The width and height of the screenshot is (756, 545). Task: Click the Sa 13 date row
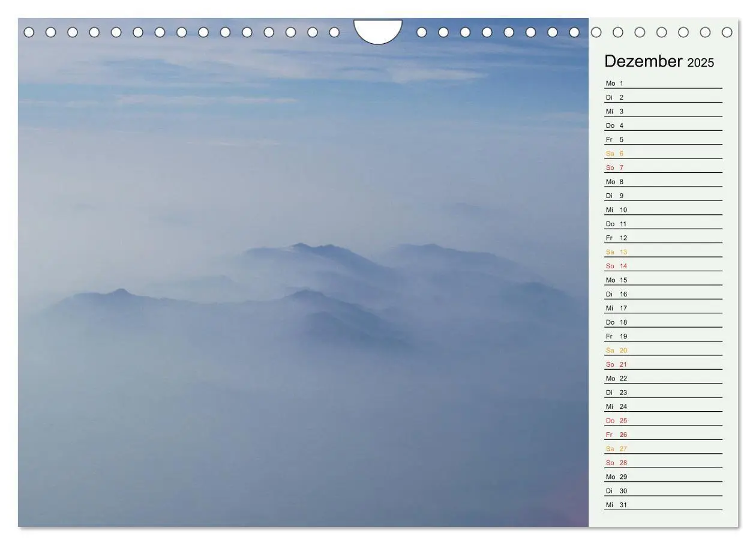click(x=663, y=252)
